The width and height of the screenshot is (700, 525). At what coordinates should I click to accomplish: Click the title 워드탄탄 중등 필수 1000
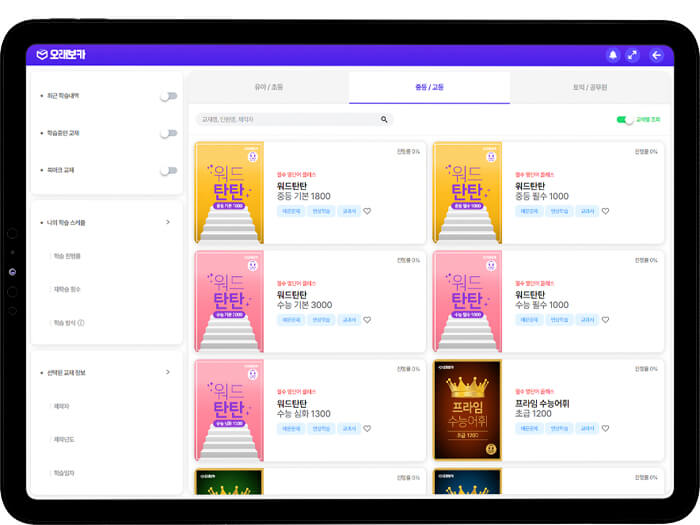click(542, 191)
